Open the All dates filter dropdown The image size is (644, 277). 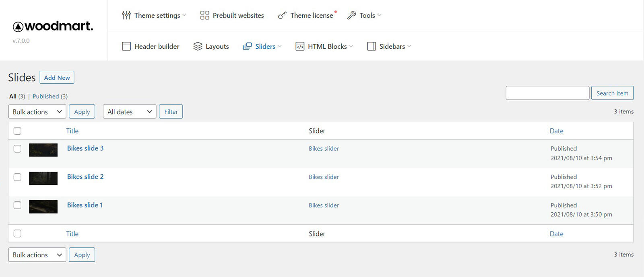pos(130,112)
